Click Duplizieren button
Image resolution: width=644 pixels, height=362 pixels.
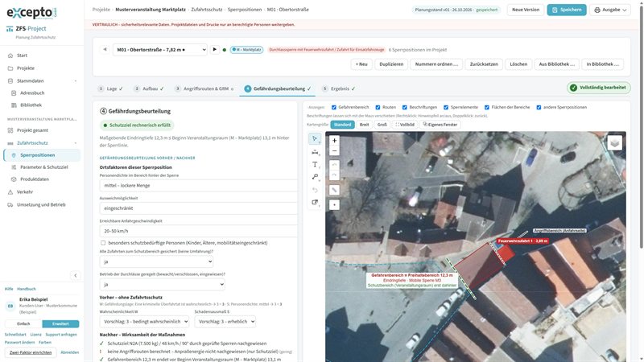(391, 64)
